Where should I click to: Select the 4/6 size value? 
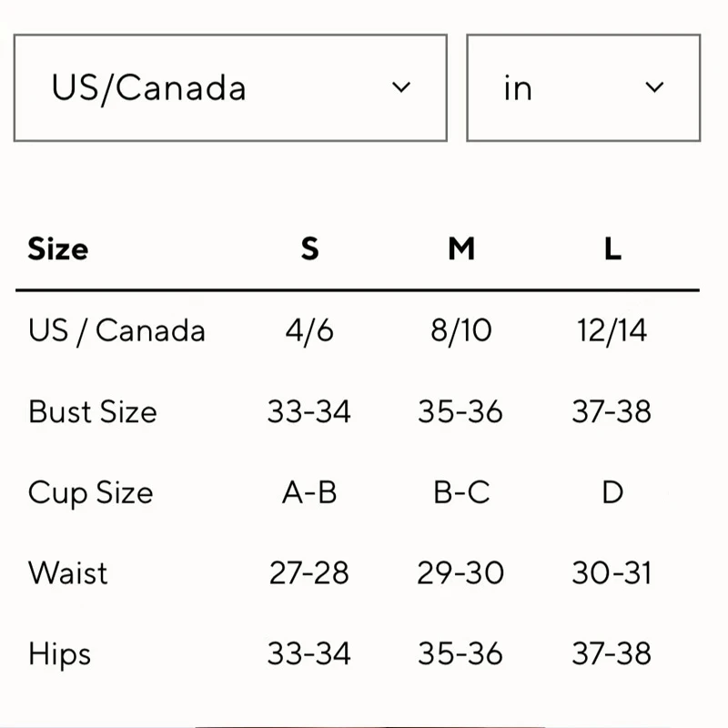tap(310, 330)
